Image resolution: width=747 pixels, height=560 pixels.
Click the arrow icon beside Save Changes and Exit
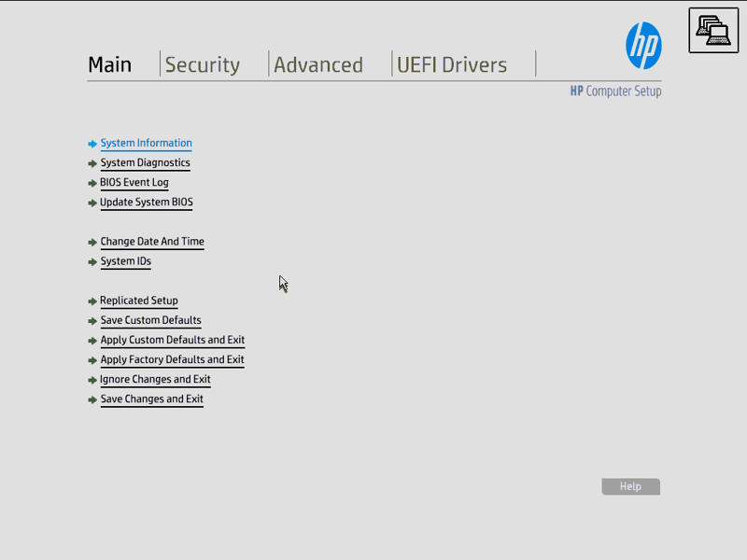coord(92,399)
